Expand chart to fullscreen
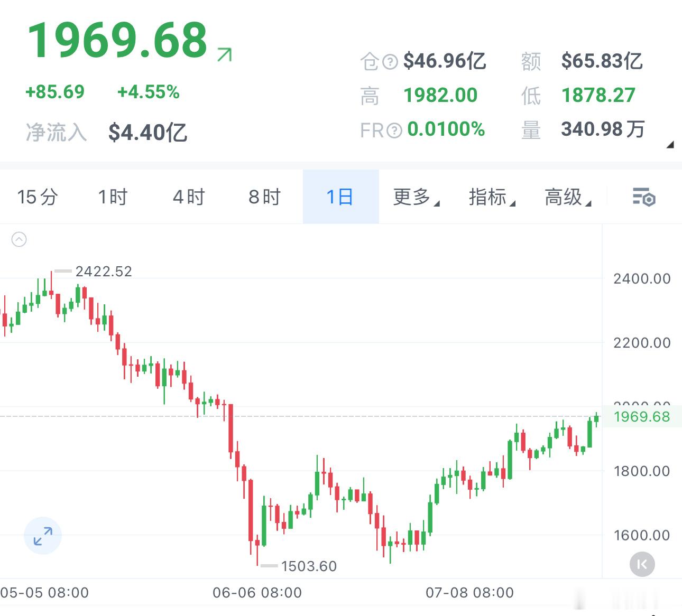682x616 pixels. click(43, 536)
